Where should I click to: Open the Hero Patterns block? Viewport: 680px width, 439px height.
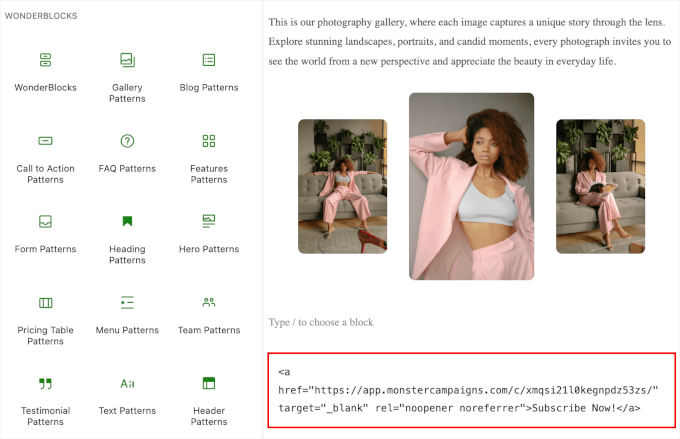click(209, 220)
